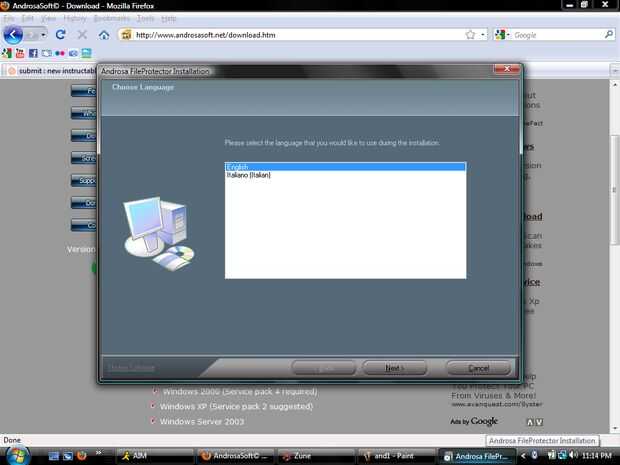Open Firefox from Quick Launch icon
The height and width of the screenshot is (465, 620).
[x=81, y=456]
